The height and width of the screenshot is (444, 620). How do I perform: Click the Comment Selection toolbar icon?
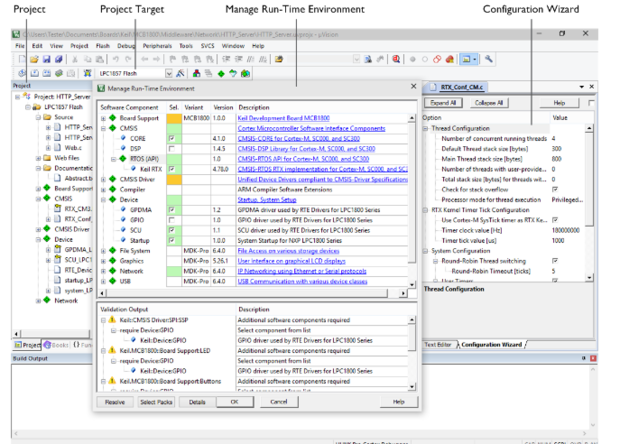click(251, 59)
